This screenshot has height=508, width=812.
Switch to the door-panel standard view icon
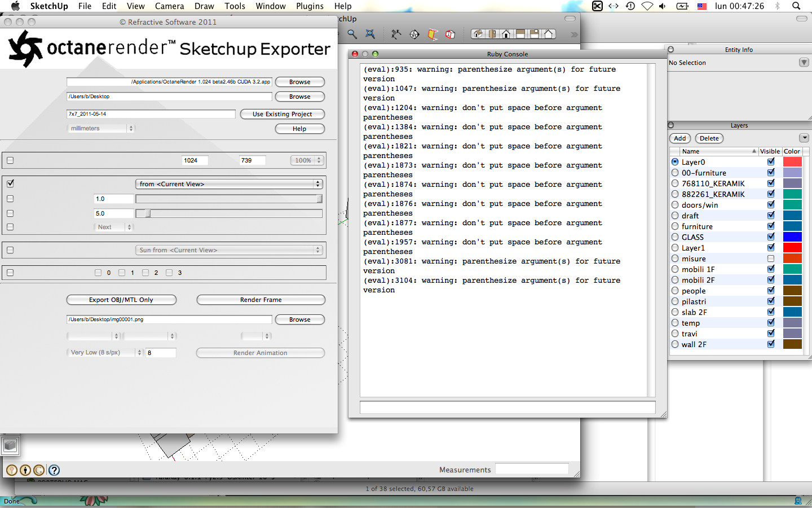(492, 34)
